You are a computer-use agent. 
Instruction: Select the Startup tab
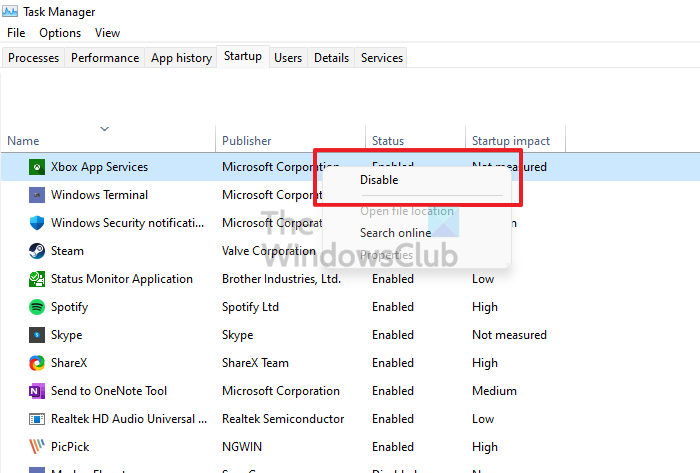[243, 56]
